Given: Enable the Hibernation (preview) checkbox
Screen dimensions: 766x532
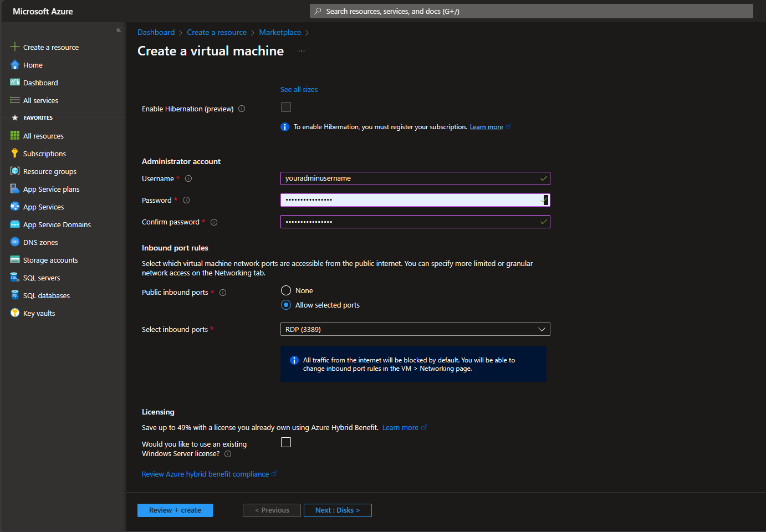Looking at the screenshot, I should [x=286, y=107].
